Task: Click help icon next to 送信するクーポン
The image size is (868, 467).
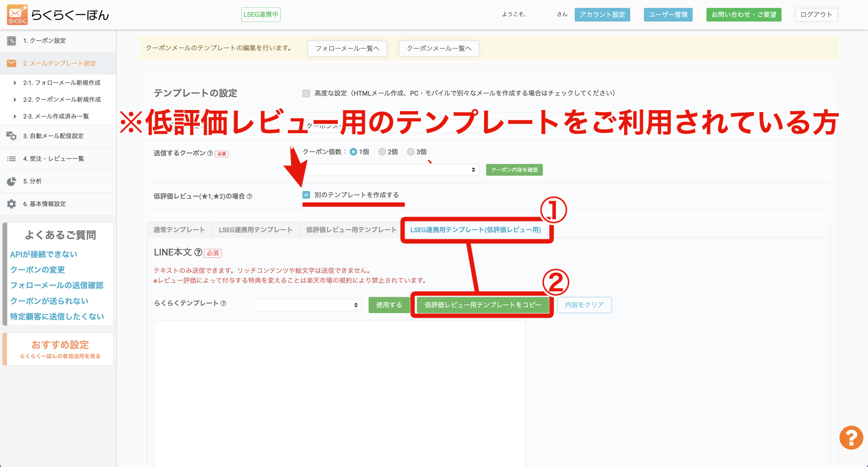Action: 210,153
